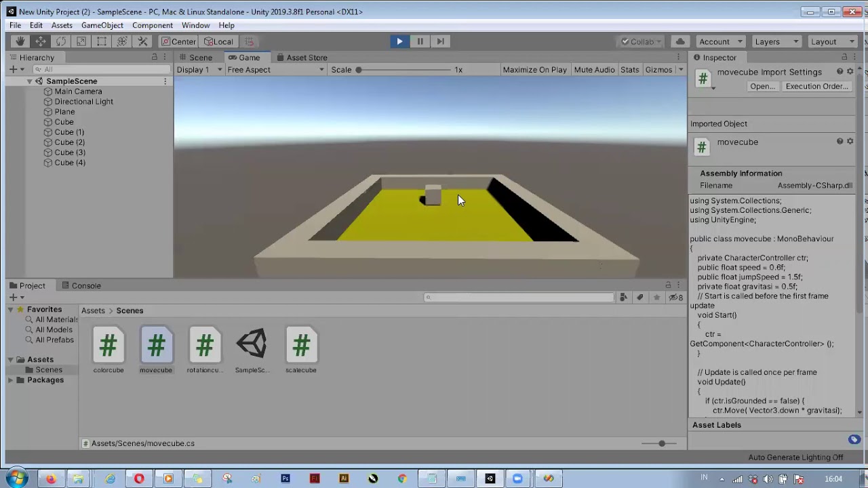The width and height of the screenshot is (868, 488).
Task: Open the Display 1 dropdown
Action: point(199,70)
